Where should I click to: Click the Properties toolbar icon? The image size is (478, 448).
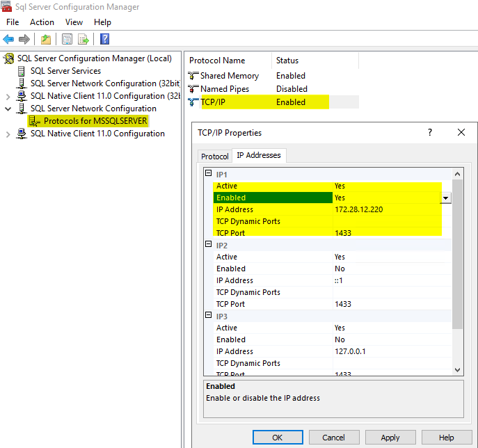(67, 39)
